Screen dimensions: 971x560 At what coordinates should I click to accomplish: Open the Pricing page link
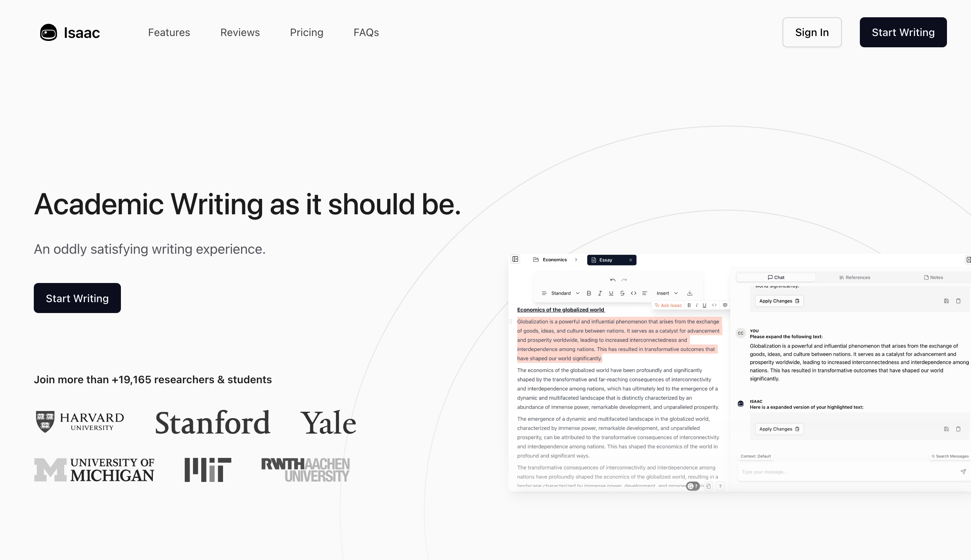(x=306, y=32)
